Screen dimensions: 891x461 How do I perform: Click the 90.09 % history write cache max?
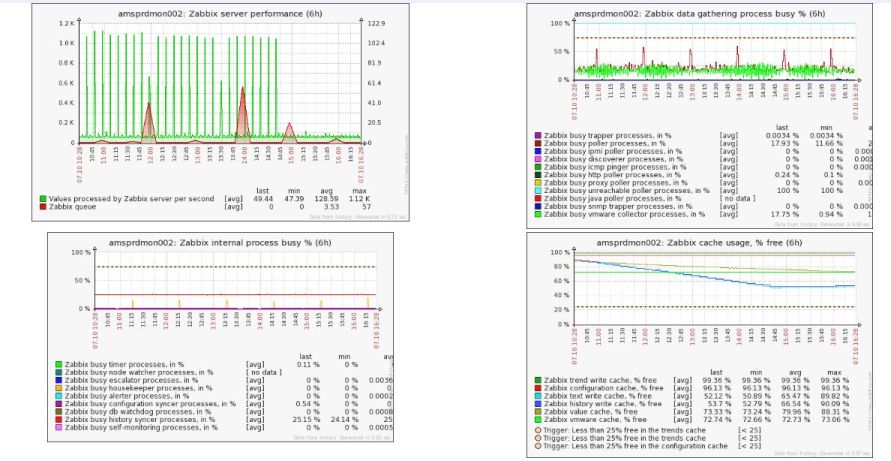pos(836,404)
